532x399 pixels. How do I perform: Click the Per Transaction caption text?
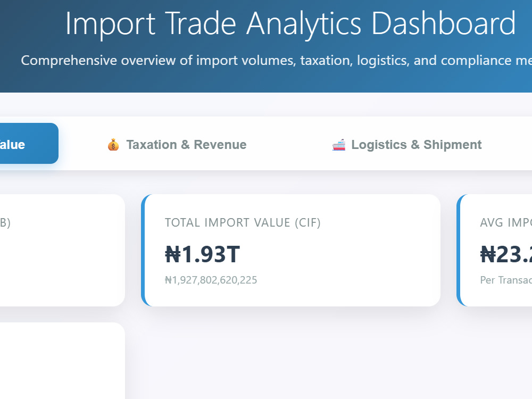click(x=506, y=280)
